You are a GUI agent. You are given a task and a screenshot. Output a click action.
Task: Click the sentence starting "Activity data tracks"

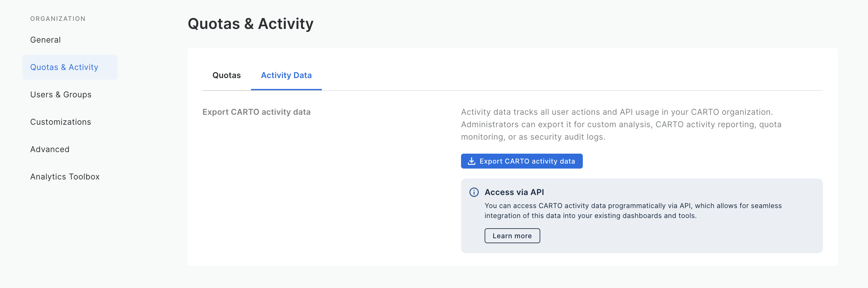(x=617, y=112)
